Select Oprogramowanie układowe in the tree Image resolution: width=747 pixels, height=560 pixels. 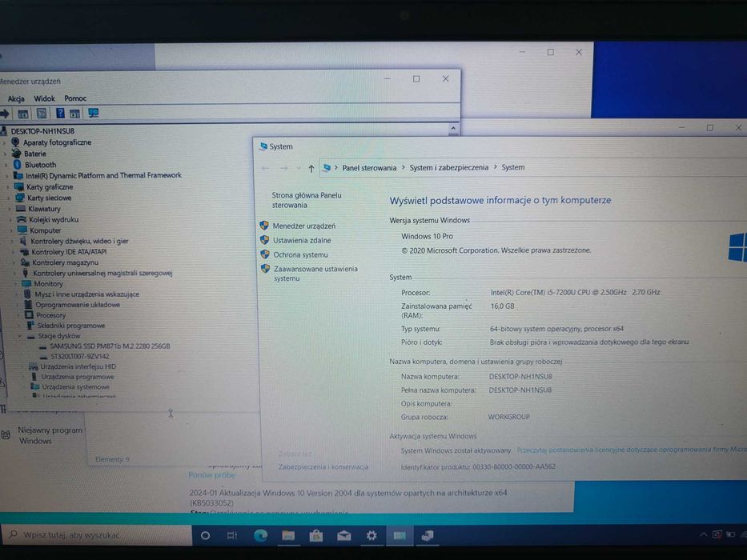[78, 305]
